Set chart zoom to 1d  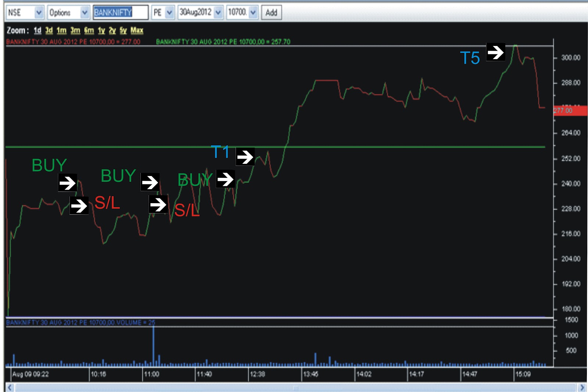pos(37,30)
